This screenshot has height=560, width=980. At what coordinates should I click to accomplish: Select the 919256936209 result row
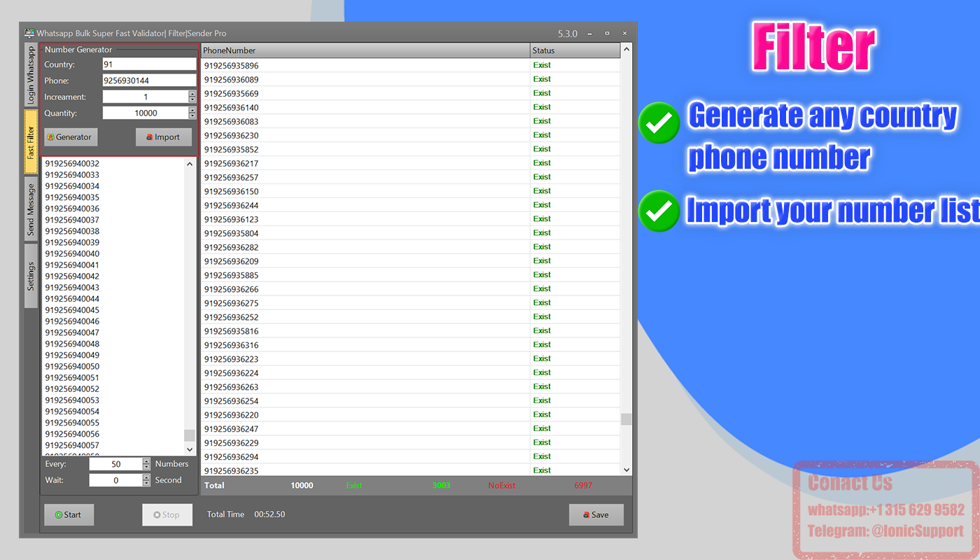[x=410, y=261]
